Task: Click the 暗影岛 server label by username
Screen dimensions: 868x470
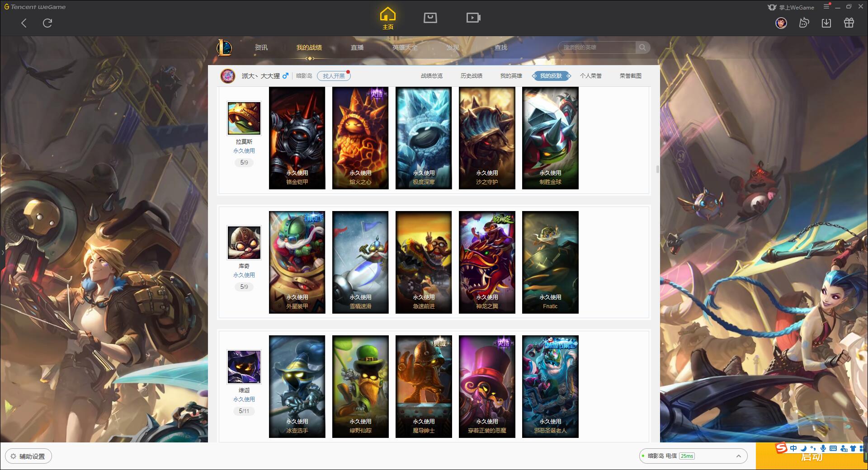Action: 304,76
